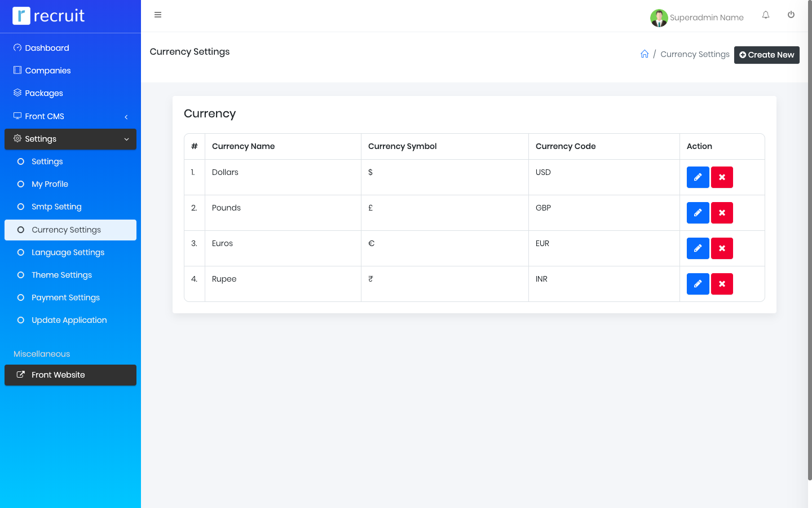Click the recruit logo
This screenshot has width=812, height=508.
coord(49,16)
